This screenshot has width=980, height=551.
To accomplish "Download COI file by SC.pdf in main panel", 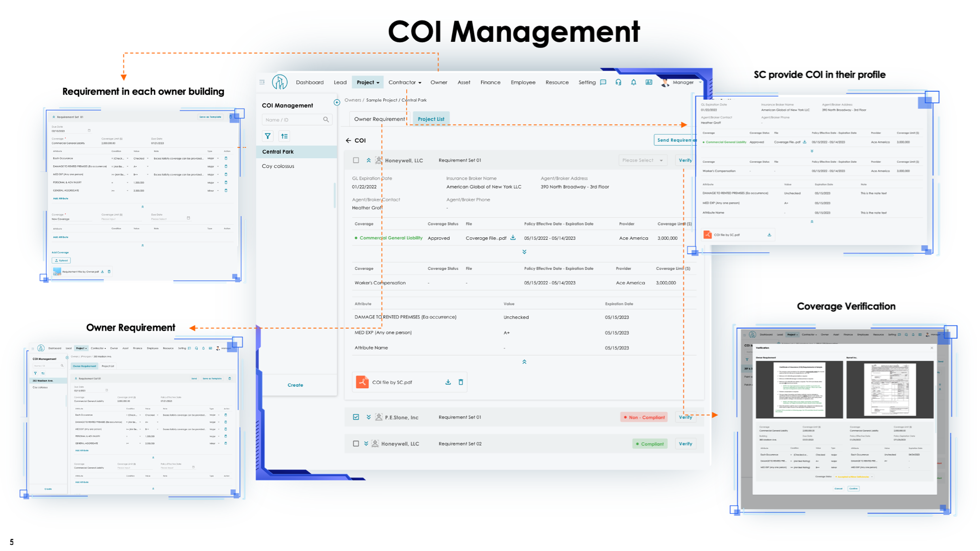I will pos(448,382).
